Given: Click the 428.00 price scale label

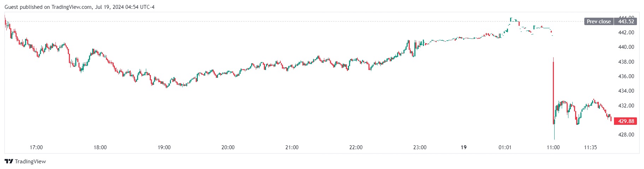Looking at the screenshot, I should click(x=626, y=135).
